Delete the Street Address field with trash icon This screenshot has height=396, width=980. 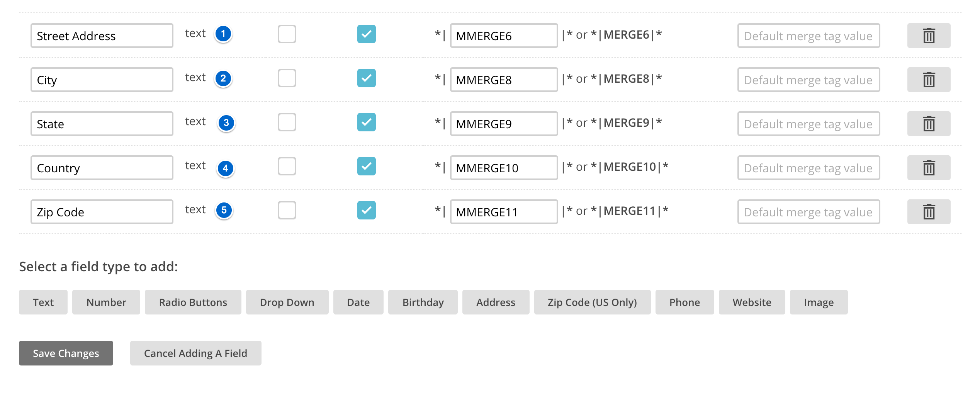929,36
